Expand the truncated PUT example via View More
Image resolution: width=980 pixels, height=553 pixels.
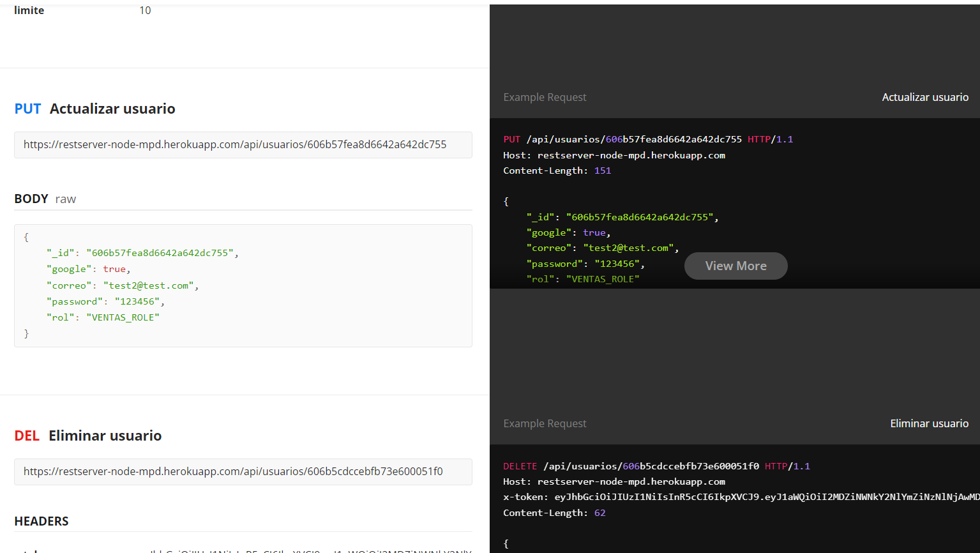pos(735,266)
